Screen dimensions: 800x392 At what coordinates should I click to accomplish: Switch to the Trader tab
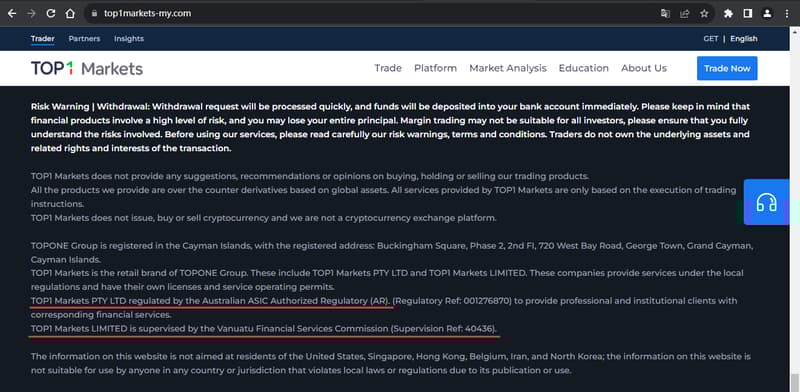click(x=42, y=39)
